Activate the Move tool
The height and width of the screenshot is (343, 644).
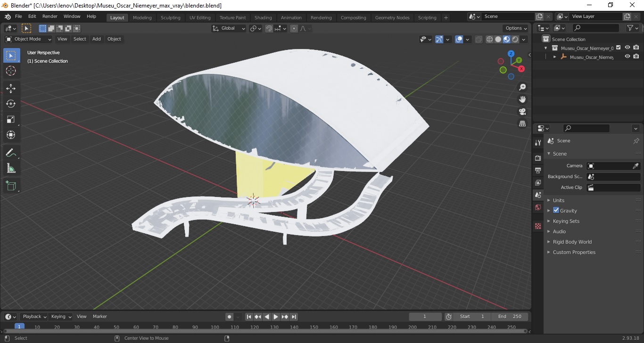tap(11, 88)
